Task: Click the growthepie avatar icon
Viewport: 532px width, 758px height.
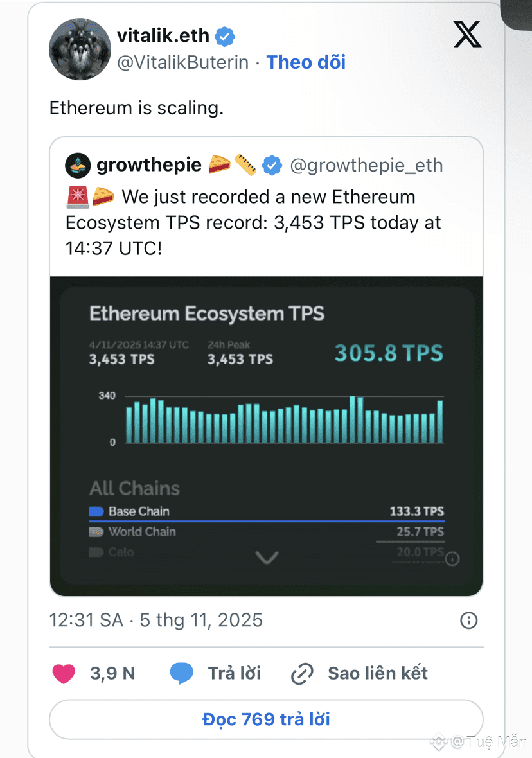Action: pyautogui.click(x=78, y=166)
